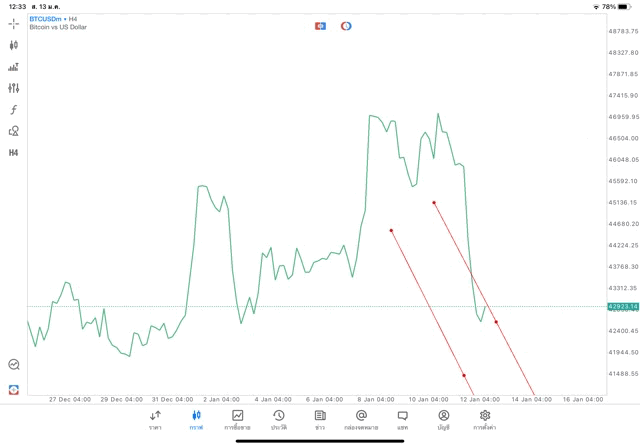Open the ประวัติ history tab
640x447 pixels.
tap(278, 419)
